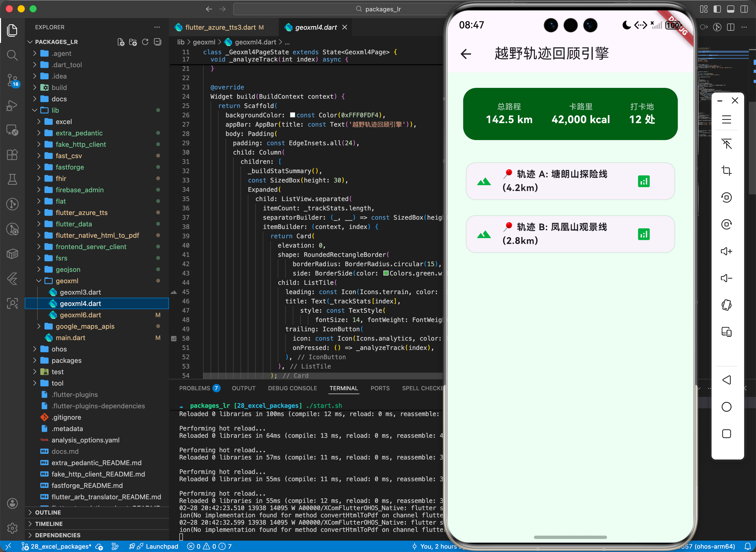This screenshot has width=756, height=552.
Task: Click New File icon in Explorer header
Action: (x=121, y=42)
